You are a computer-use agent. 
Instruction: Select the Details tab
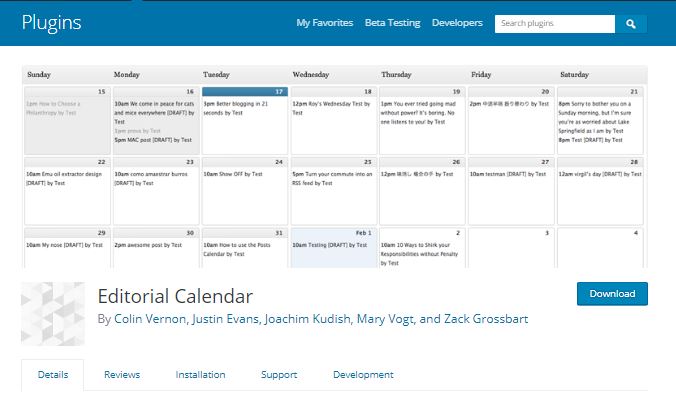pos(53,375)
